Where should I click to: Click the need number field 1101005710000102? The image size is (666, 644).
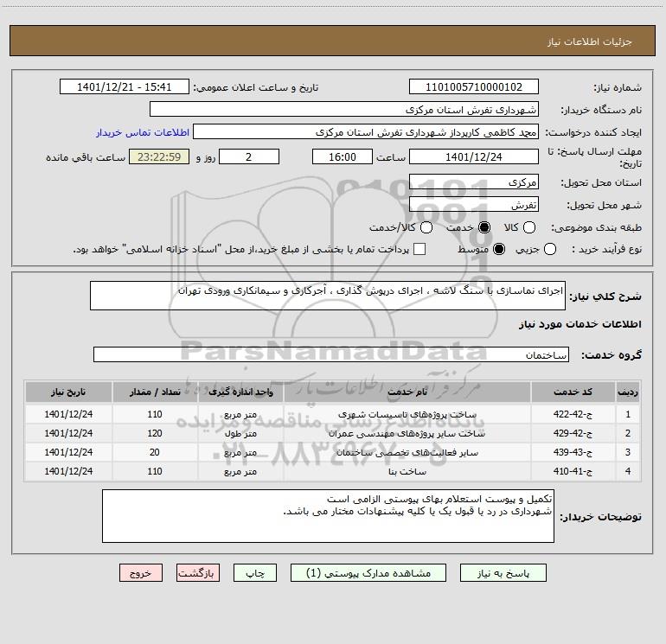[x=474, y=87]
